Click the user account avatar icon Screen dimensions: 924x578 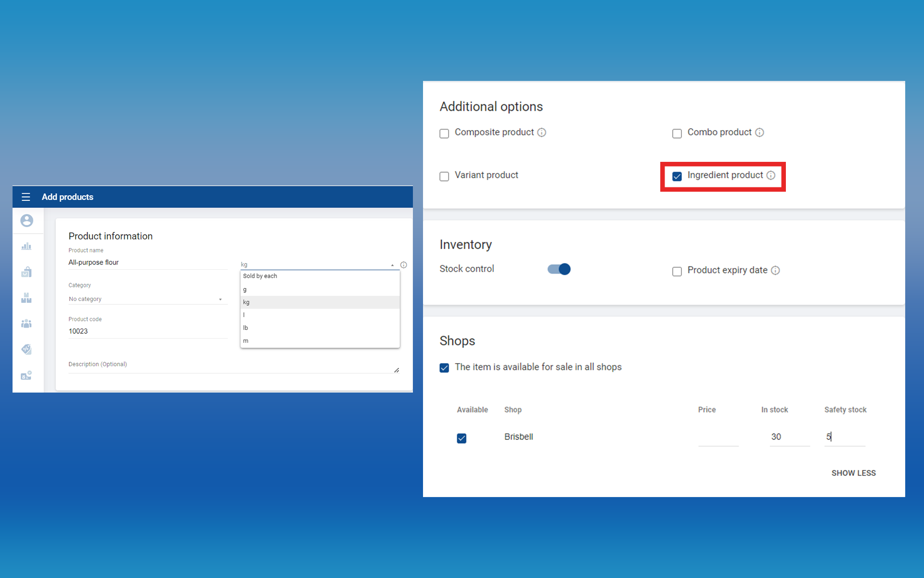point(27,221)
